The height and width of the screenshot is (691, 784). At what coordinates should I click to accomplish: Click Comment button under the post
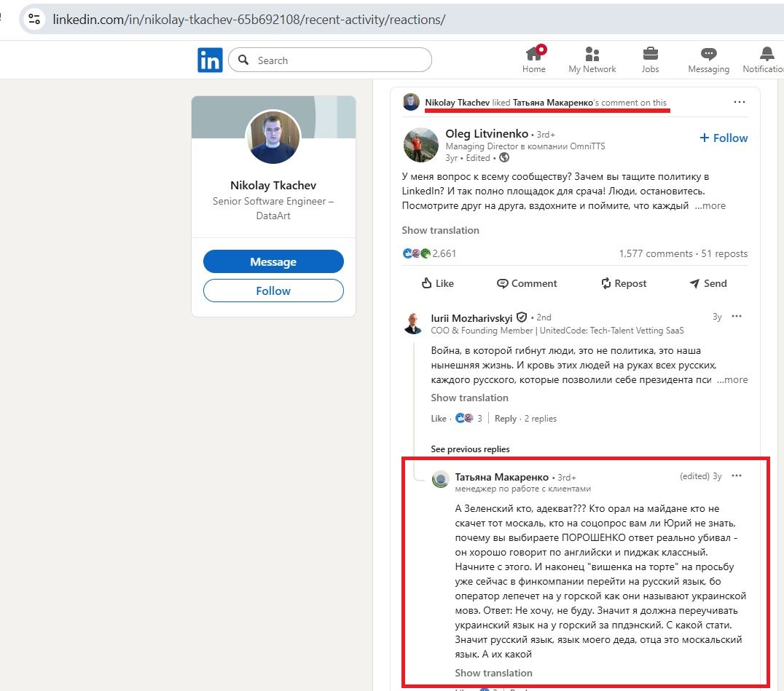(527, 283)
